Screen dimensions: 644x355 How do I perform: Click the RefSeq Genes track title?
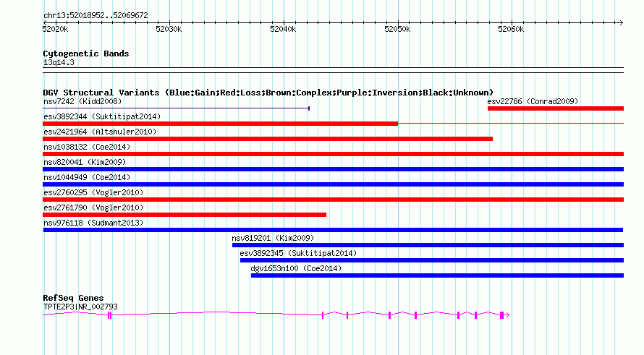click(73, 299)
